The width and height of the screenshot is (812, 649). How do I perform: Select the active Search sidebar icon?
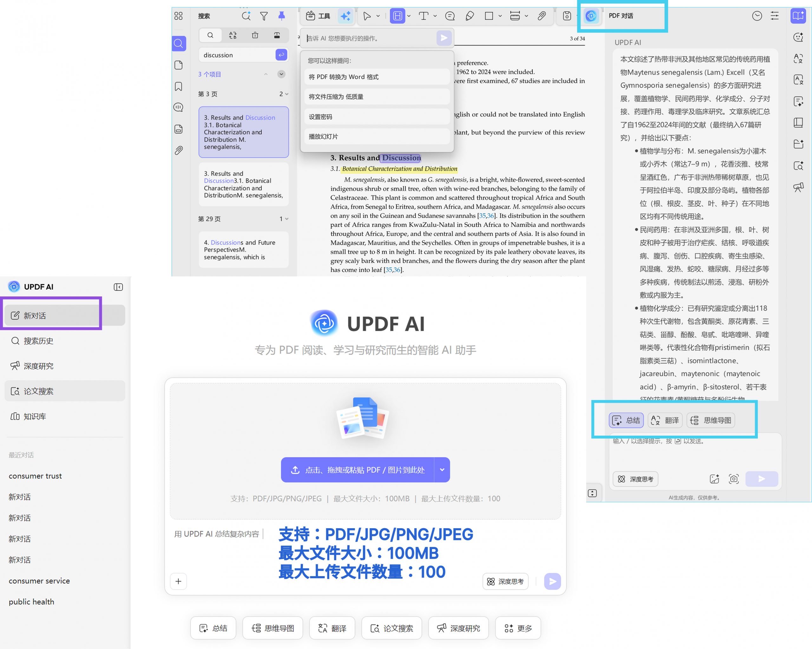click(179, 44)
